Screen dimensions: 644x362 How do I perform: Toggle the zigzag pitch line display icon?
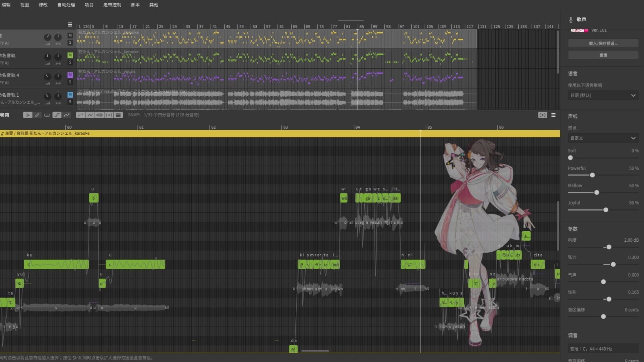[90, 115]
